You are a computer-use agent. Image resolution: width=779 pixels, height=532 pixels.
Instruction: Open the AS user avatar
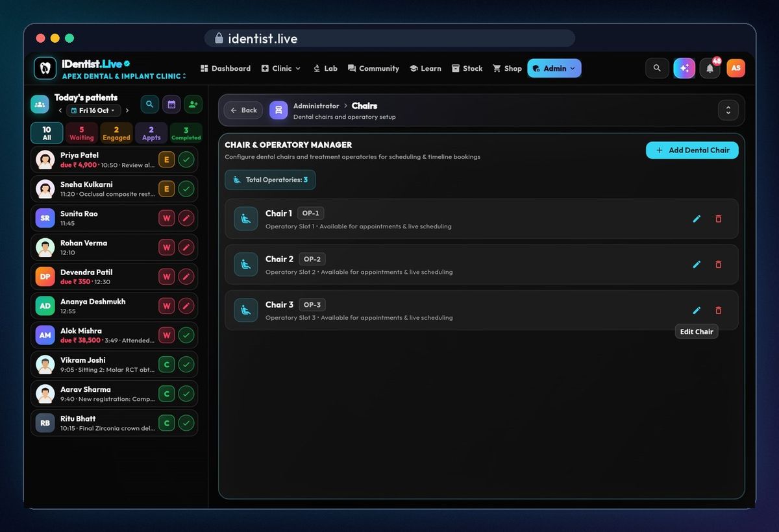coord(736,68)
